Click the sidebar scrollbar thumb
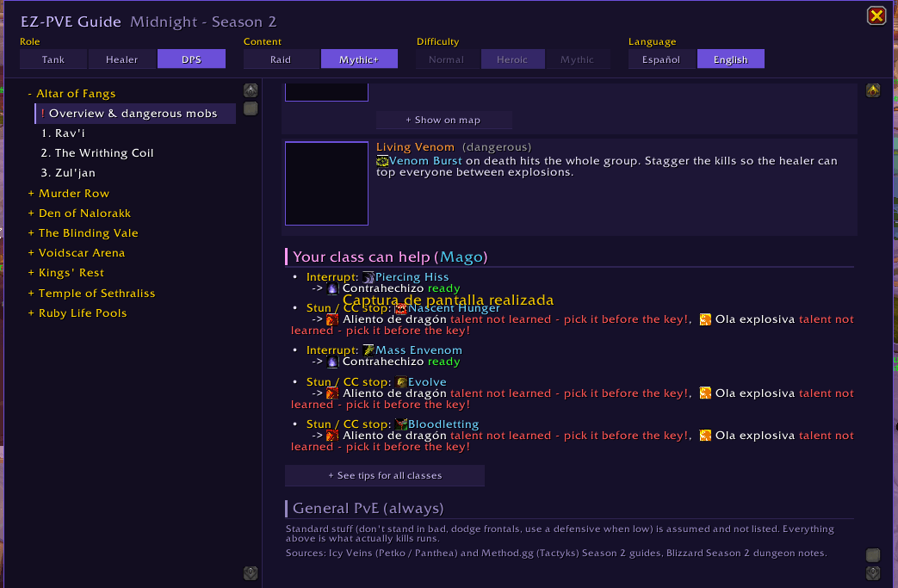 [251, 108]
